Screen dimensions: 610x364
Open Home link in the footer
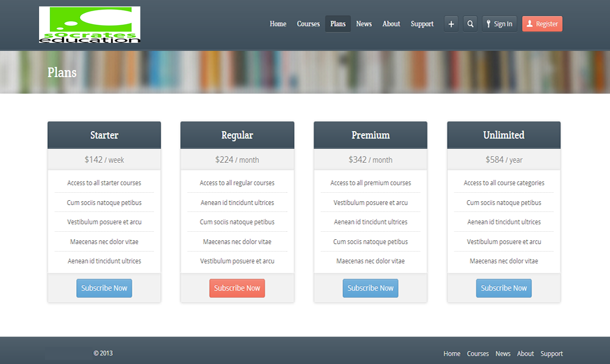pos(451,353)
